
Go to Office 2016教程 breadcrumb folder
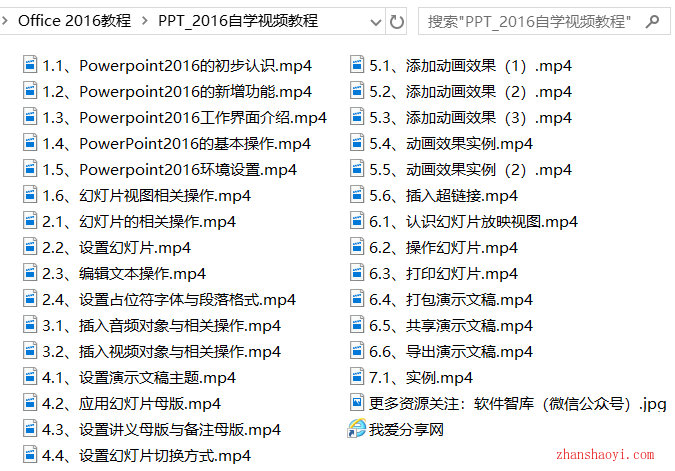click(x=74, y=20)
